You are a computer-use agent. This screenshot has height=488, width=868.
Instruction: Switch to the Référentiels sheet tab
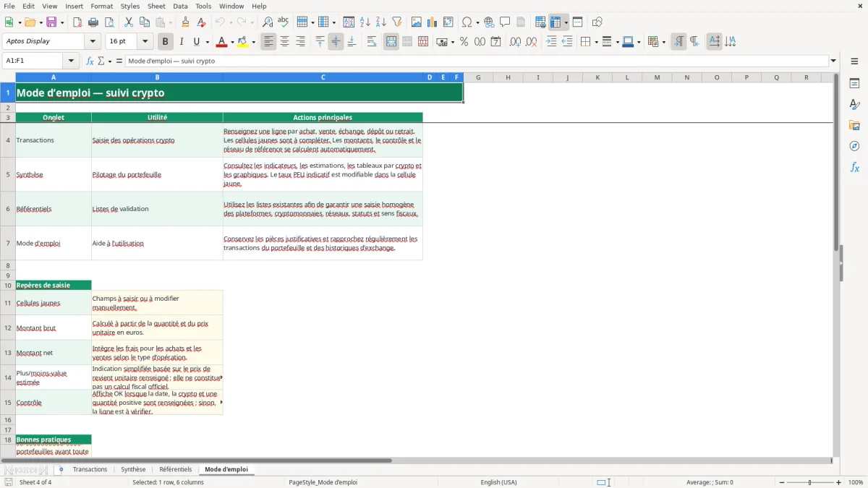(176, 469)
